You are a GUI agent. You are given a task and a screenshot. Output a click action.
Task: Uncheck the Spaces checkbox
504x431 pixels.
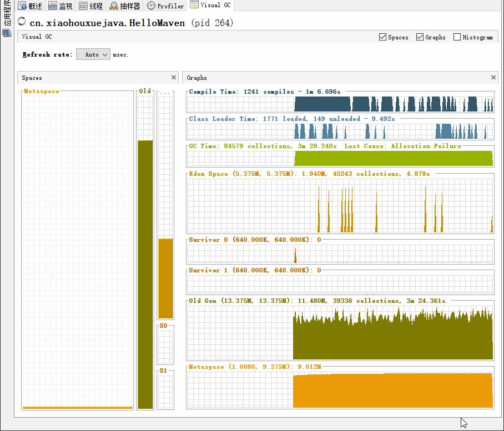[382, 37]
